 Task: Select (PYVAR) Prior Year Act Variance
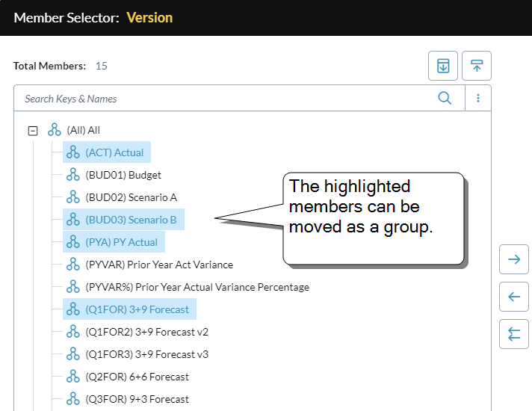click(x=159, y=265)
